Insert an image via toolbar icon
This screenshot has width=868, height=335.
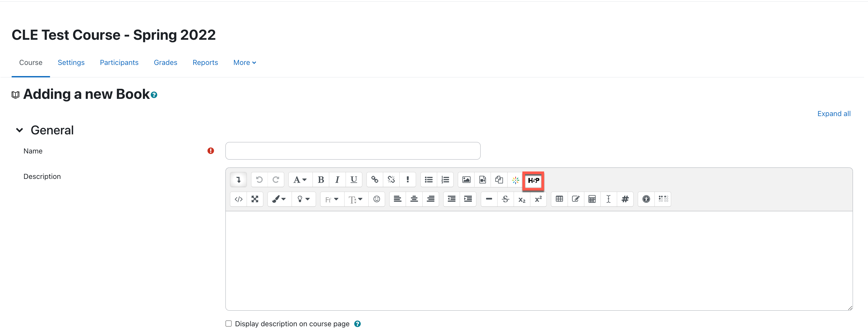pos(466,180)
